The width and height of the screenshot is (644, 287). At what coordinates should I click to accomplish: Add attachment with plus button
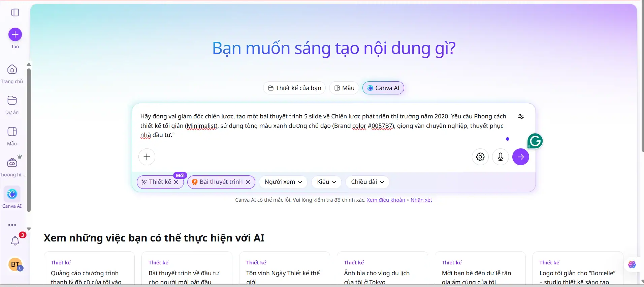tap(147, 157)
